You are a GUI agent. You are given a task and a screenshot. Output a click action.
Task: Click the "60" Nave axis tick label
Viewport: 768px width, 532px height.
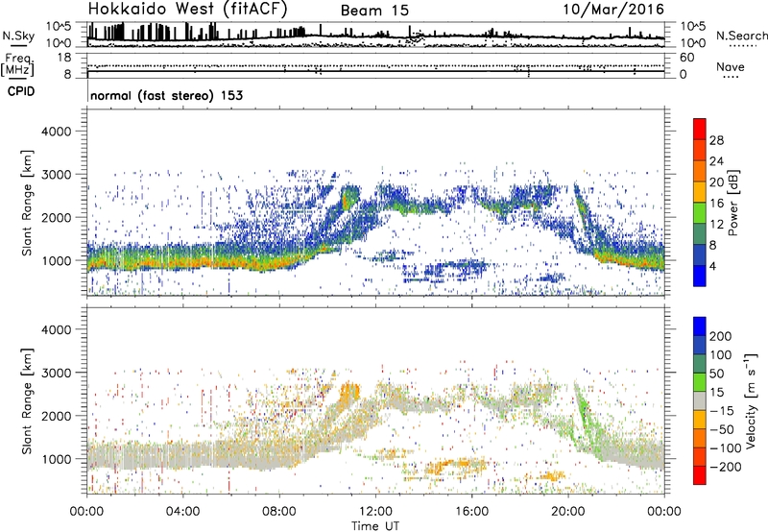pos(687,58)
